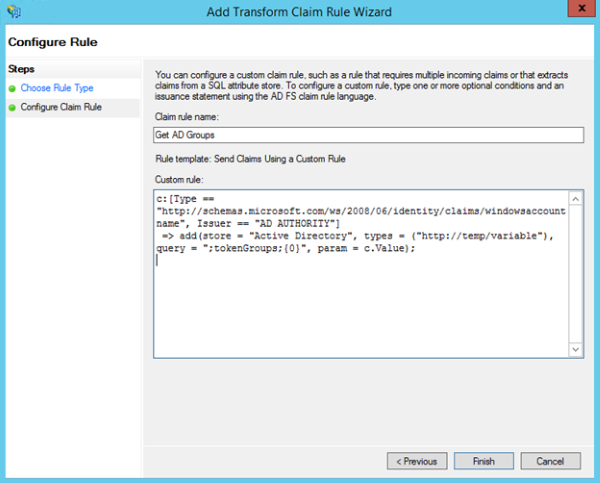Click the Steps heading in sidebar
Screen dimensions: 600x483
pos(21,69)
